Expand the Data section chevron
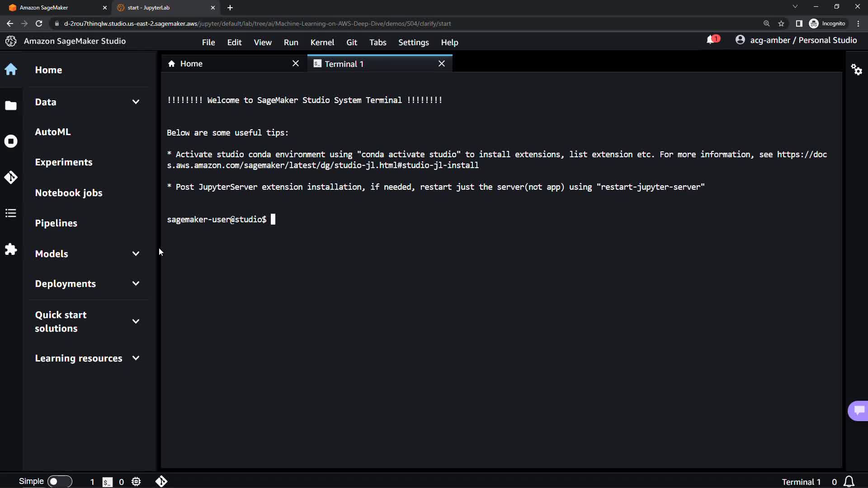868x488 pixels. click(136, 102)
